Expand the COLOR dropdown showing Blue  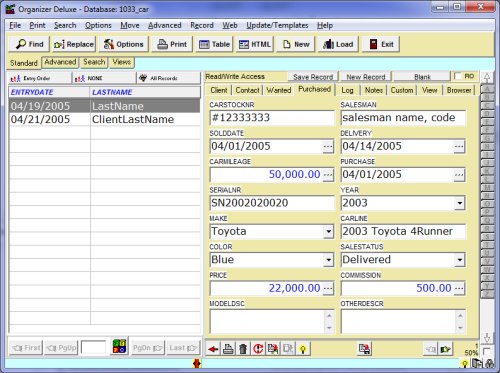pos(328,260)
